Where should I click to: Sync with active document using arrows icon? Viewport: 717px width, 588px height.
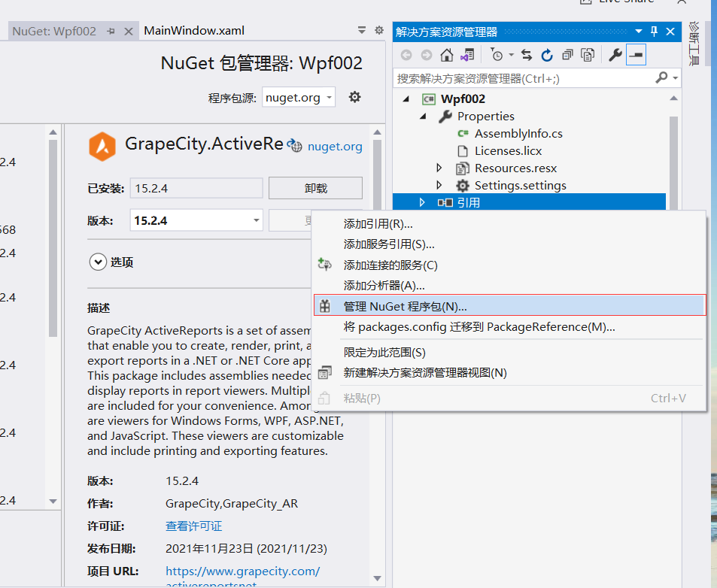[x=527, y=56]
